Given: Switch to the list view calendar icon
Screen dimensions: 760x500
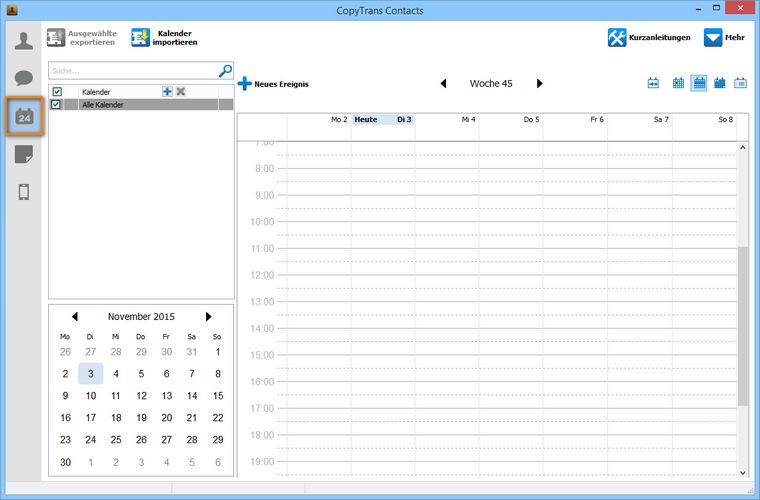Looking at the screenshot, I should click(740, 83).
